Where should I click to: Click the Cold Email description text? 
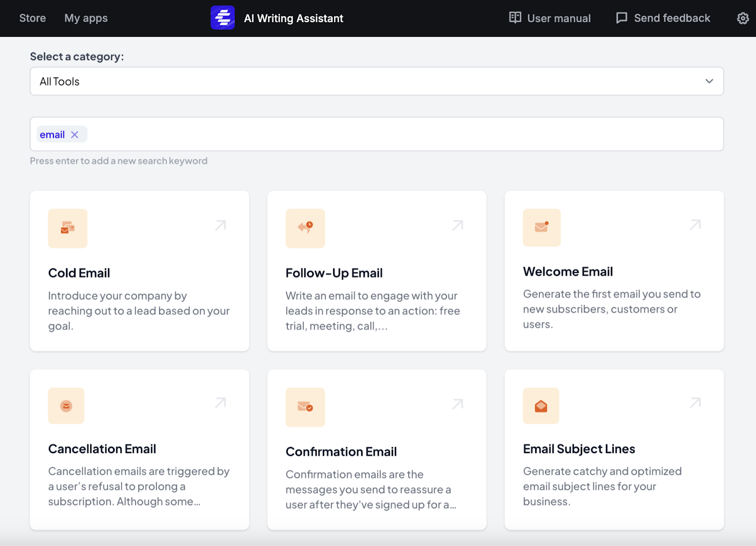click(x=139, y=311)
